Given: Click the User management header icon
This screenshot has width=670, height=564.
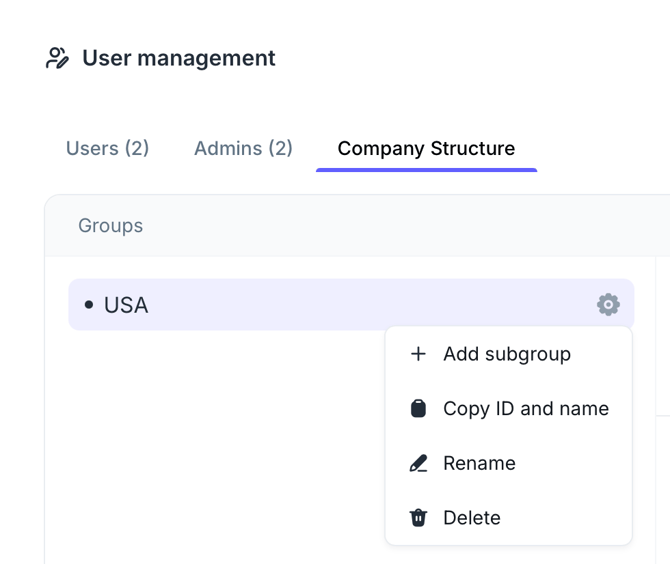Looking at the screenshot, I should [x=58, y=58].
